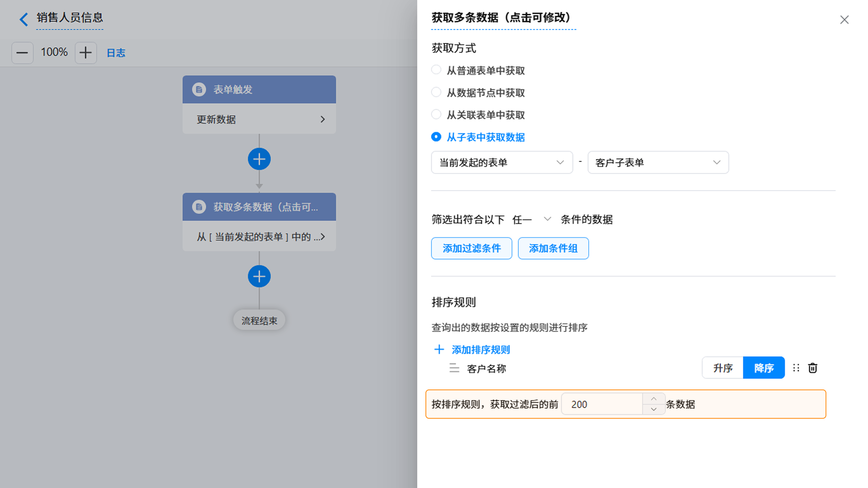Viewport: 868px width, 488px height.
Task: Select the 表单触发 node header
Action: [x=259, y=89]
